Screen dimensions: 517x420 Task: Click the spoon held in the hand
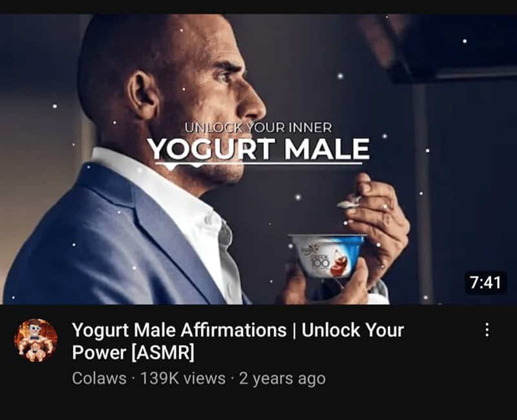point(350,202)
